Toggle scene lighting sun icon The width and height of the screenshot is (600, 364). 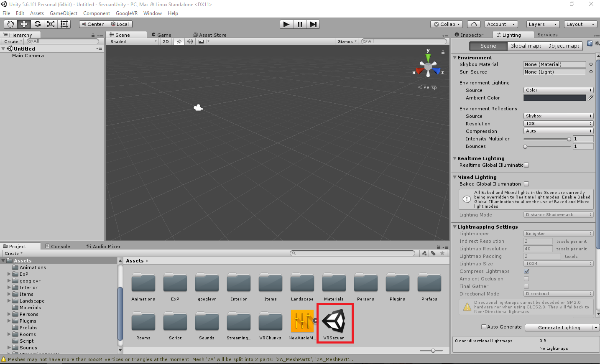click(x=179, y=41)
